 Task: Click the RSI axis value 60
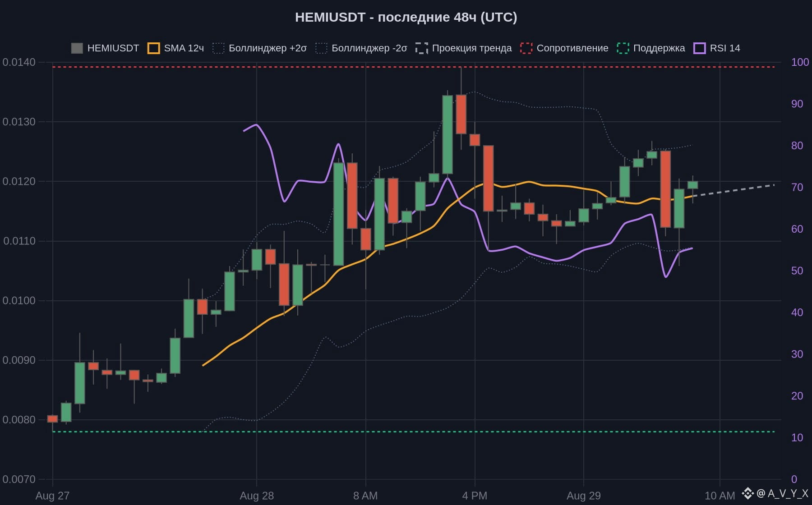(x=797, y=229)
